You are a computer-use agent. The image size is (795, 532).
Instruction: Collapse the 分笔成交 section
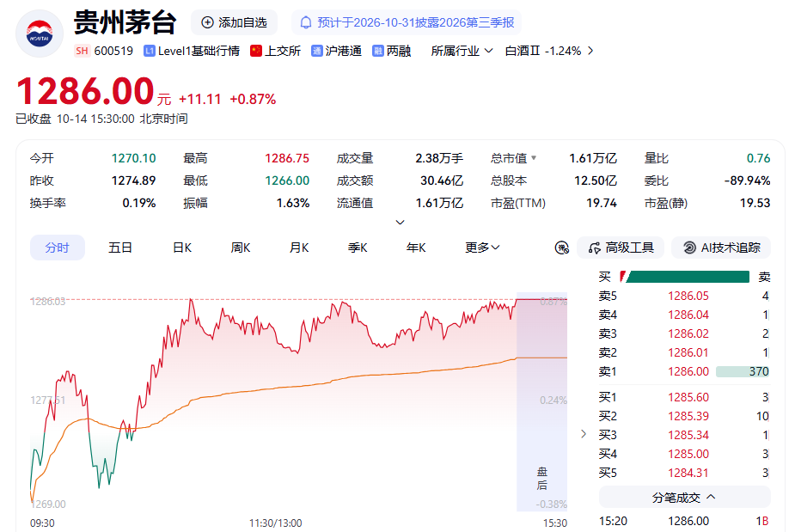(684, 497)
